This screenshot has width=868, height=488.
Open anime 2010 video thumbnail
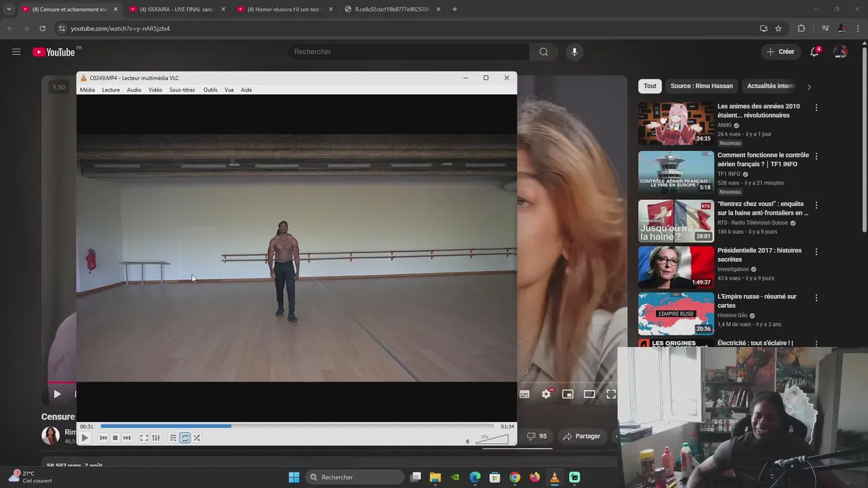tap(675, 123)
